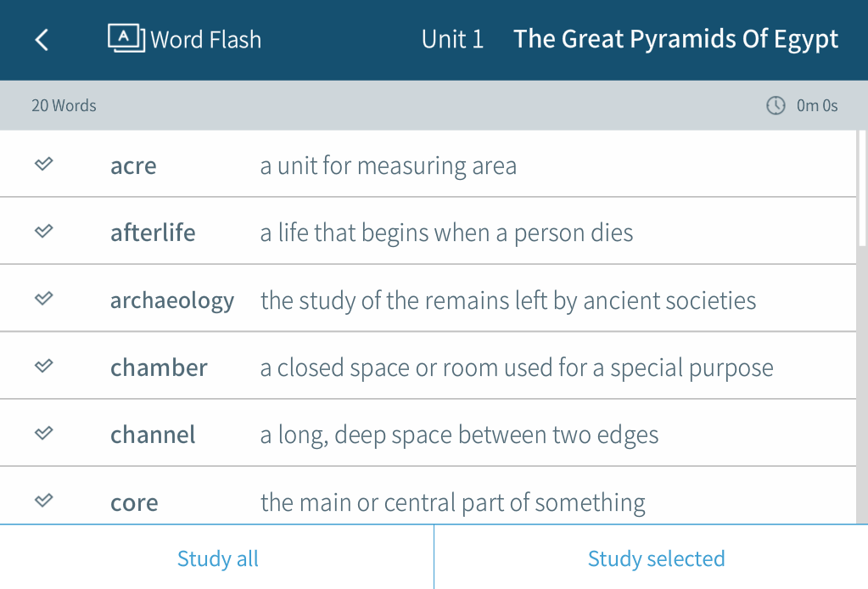Click the Unit 1 label
Image resolution: width=868 pixels, height=589 pixels.
click(452, 39)
